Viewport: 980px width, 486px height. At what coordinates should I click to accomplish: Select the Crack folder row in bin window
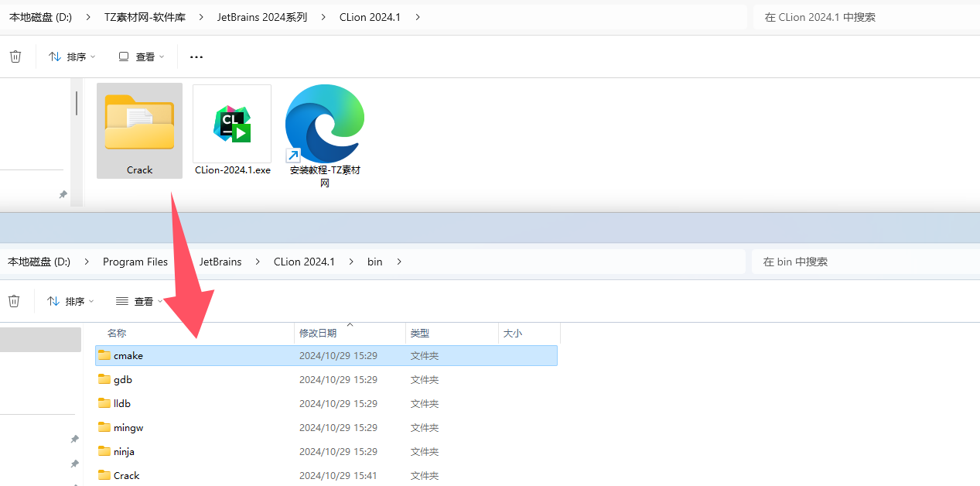point(326,475)
